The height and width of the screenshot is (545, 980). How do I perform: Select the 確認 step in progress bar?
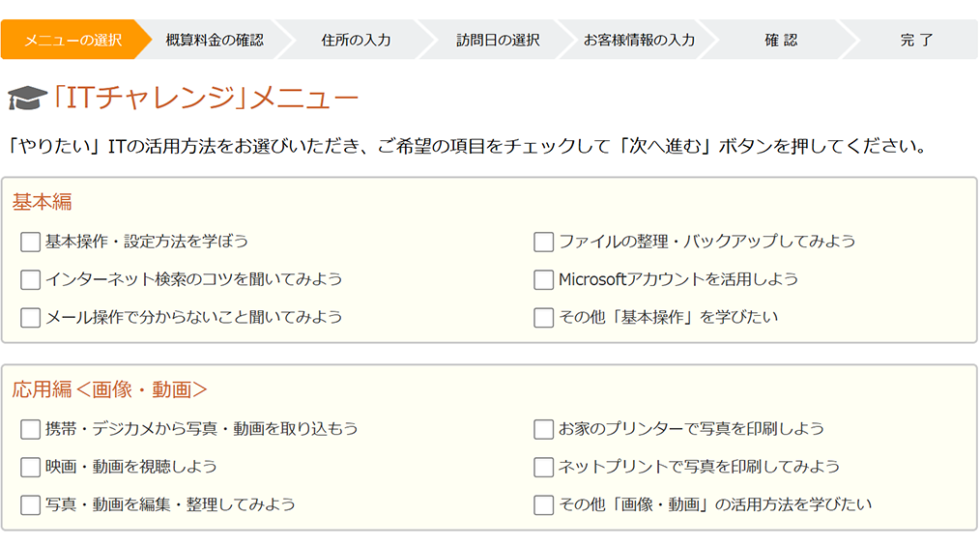[781, 40]
